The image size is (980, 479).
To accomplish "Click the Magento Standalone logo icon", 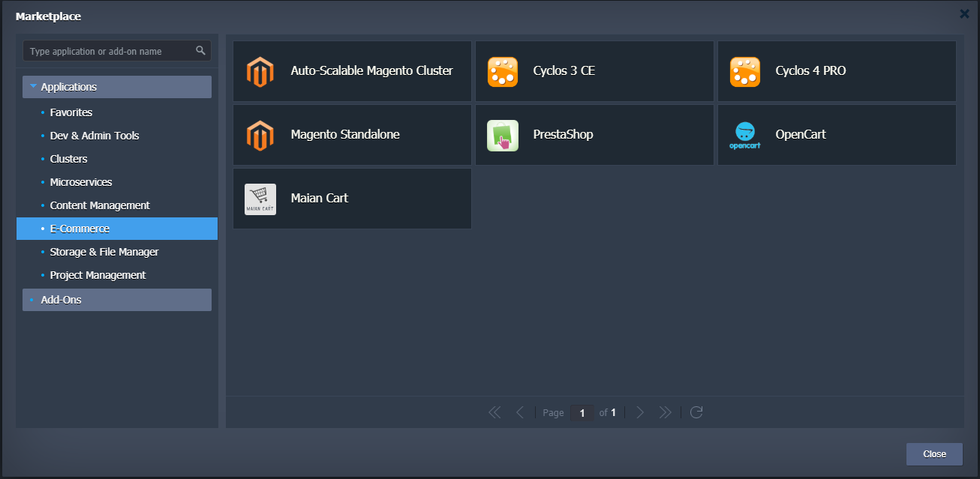I will (x=260, y=135).
